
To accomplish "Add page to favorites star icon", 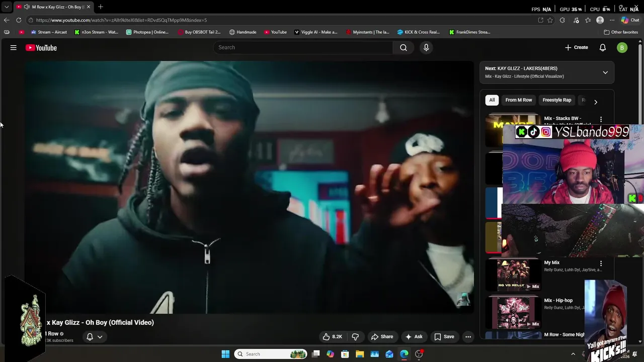I will tap(550, 20).
